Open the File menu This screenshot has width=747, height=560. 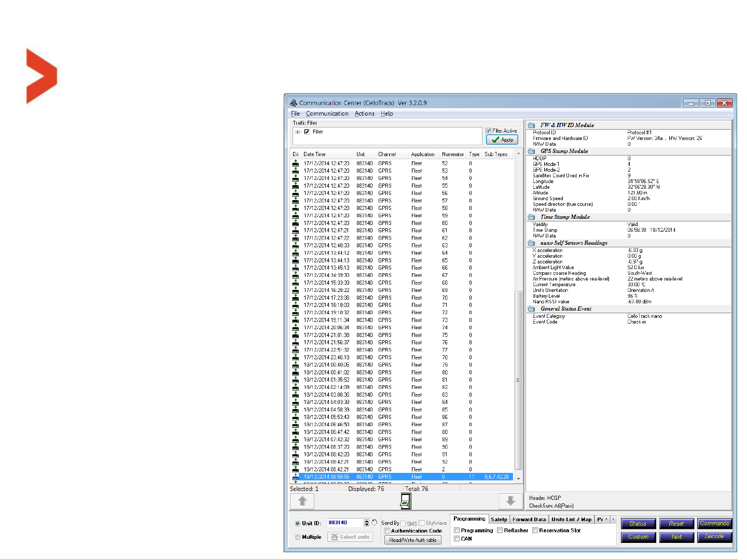(296, 114)
